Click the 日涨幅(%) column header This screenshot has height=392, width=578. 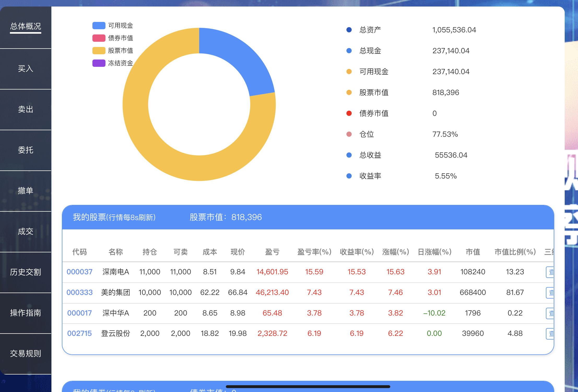click(435, 252)
